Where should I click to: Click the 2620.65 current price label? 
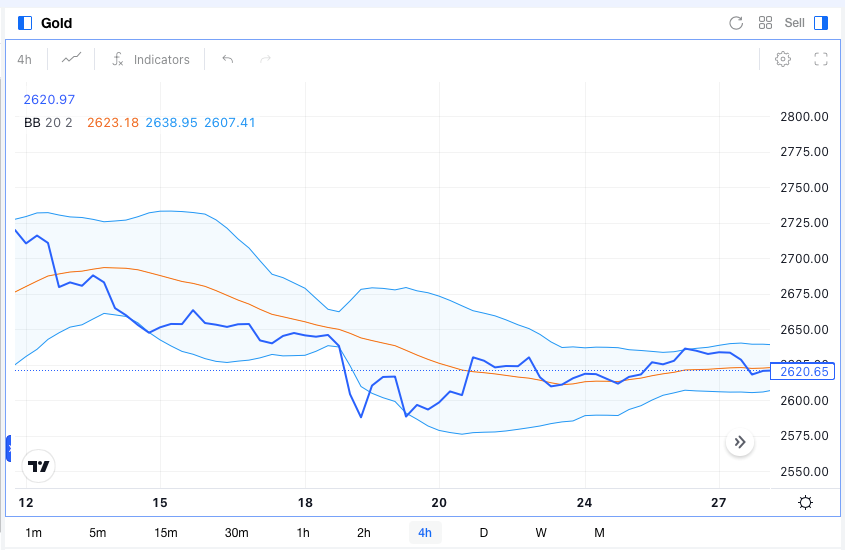pyautogui.click(x=805, y=371)
